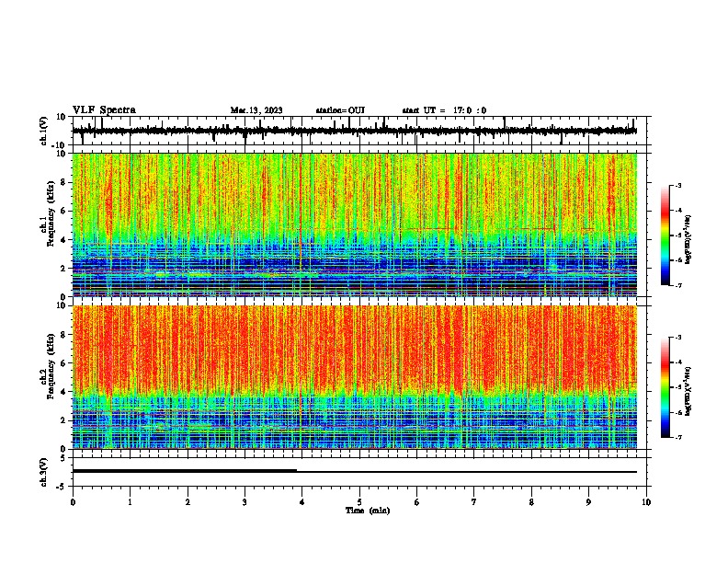728x563 pixels.
Task: Click the thick segment of the ch.3 trace
Action: coord(185,471)
